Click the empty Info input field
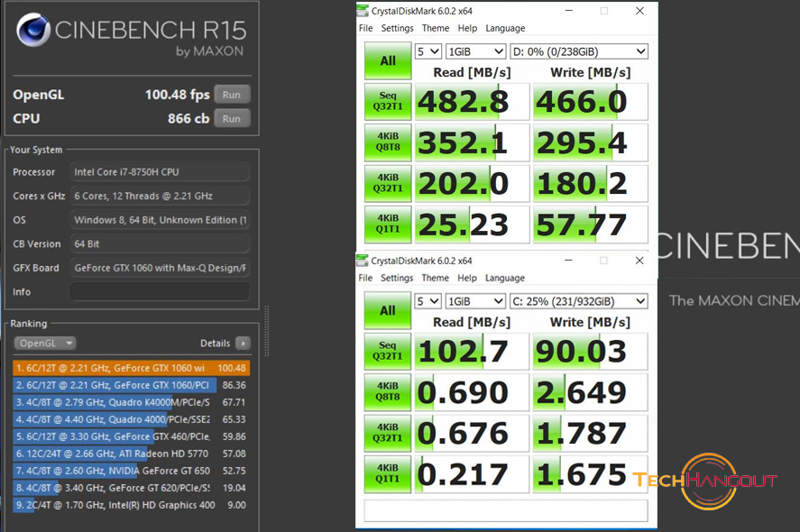This screenshot has height=532, width=800. [x=161, y=292]
